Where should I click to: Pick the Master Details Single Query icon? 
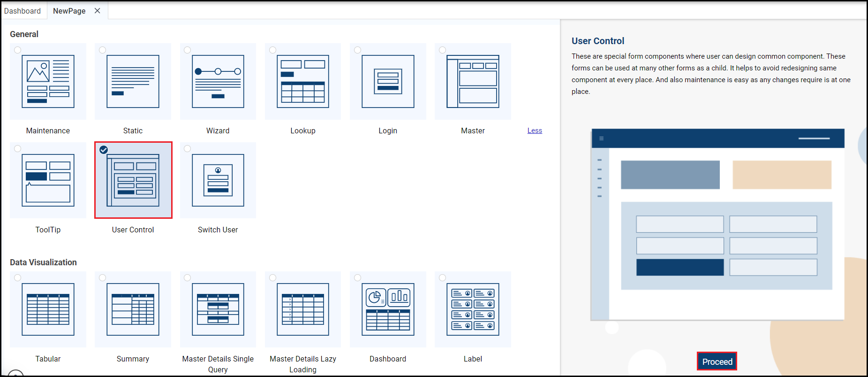(218, 309)
